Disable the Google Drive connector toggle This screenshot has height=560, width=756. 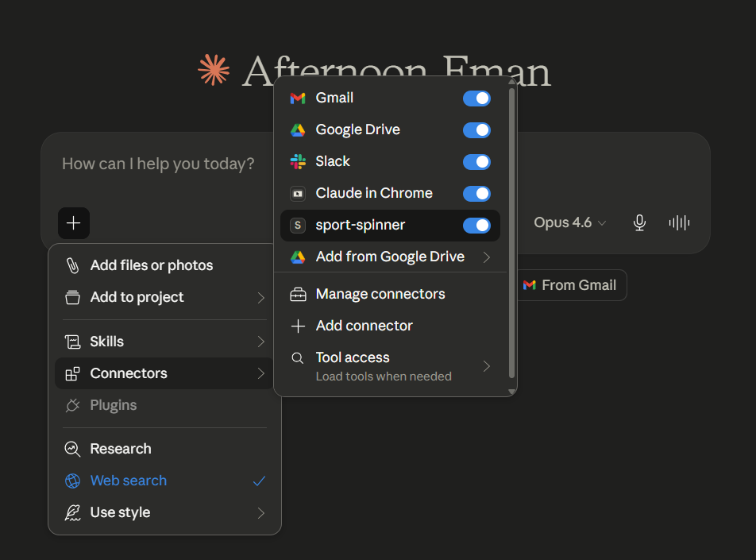coord(476,130)
